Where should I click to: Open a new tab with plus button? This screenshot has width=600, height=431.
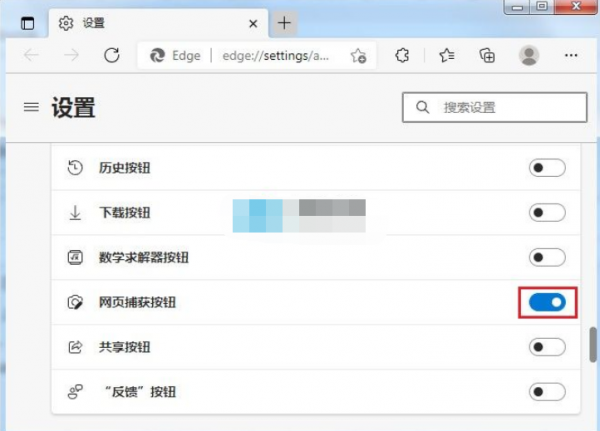[x=284, y=23]
